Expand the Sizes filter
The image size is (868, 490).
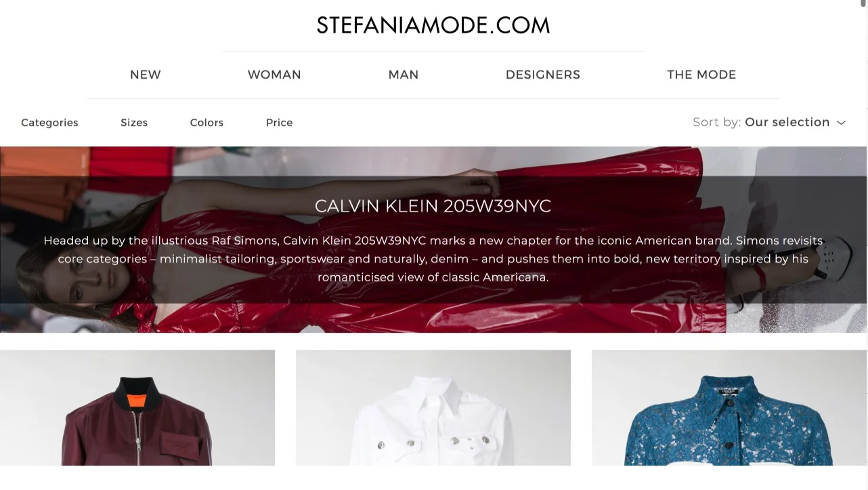coord(134,123)
